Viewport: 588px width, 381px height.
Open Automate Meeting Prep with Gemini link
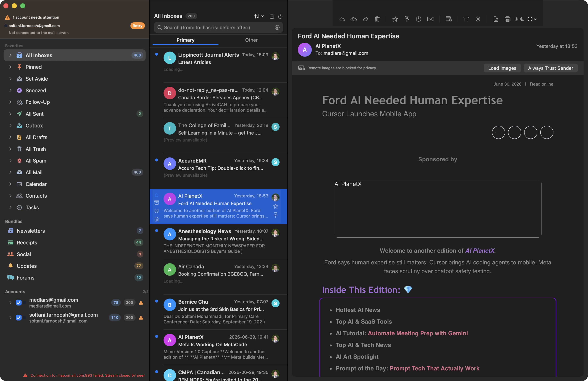coord(417,333)
